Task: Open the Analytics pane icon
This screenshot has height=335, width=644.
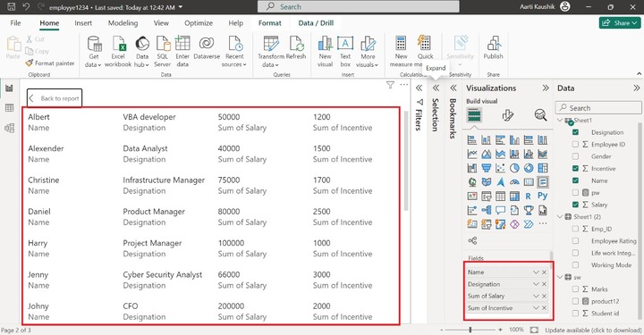Action: point(540,115)
